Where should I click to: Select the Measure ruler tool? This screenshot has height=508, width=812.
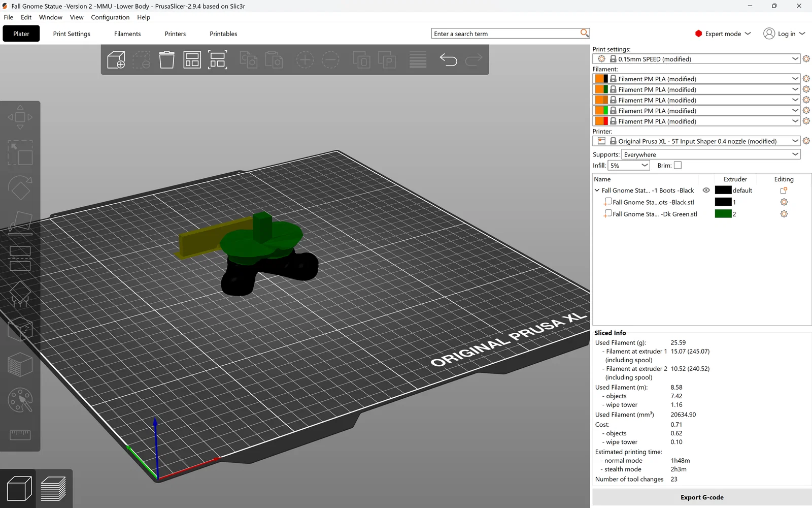(20, 435)
